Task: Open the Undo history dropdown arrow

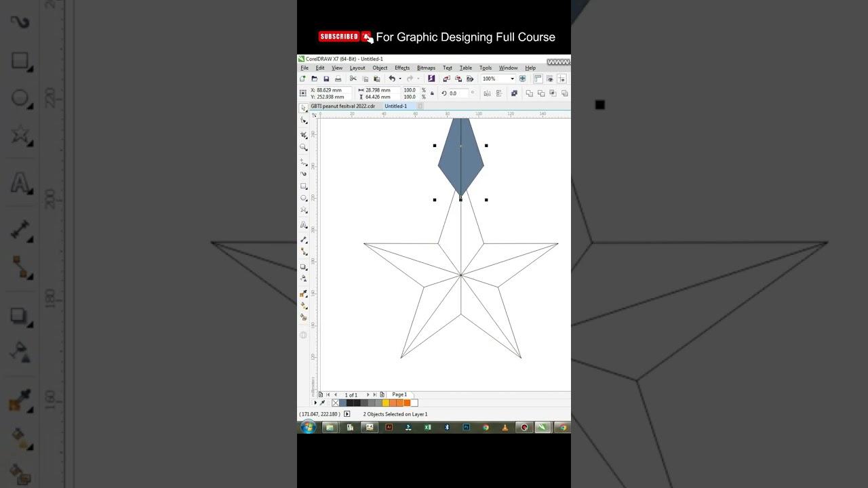Action: [399, 79]
